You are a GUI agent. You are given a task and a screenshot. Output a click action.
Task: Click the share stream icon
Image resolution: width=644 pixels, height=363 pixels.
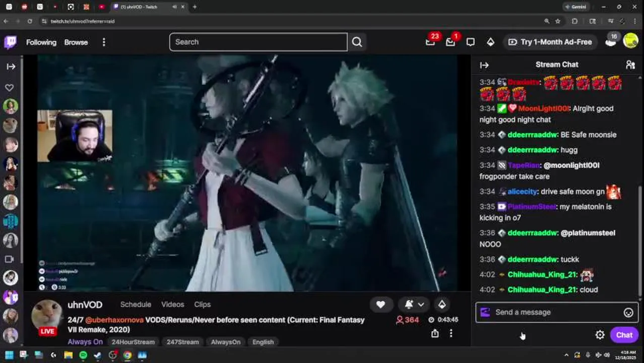[435, 333]
